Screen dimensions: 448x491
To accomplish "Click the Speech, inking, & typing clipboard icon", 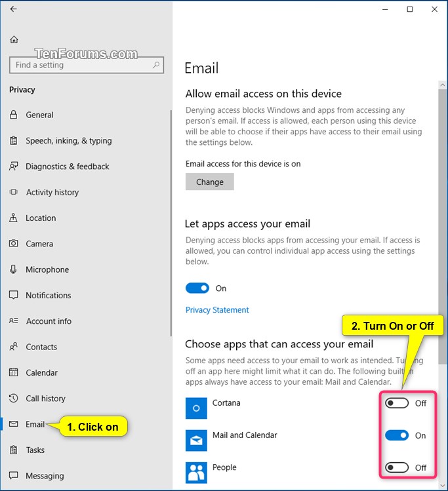I will click(x=14, y=140).
